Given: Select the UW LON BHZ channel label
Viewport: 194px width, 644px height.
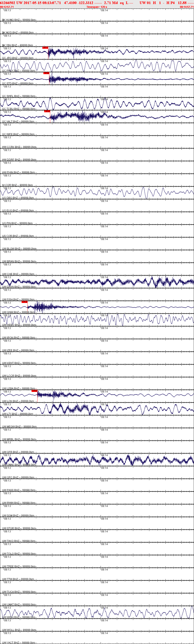Looking at the screenshot, I should click(18, 401).
